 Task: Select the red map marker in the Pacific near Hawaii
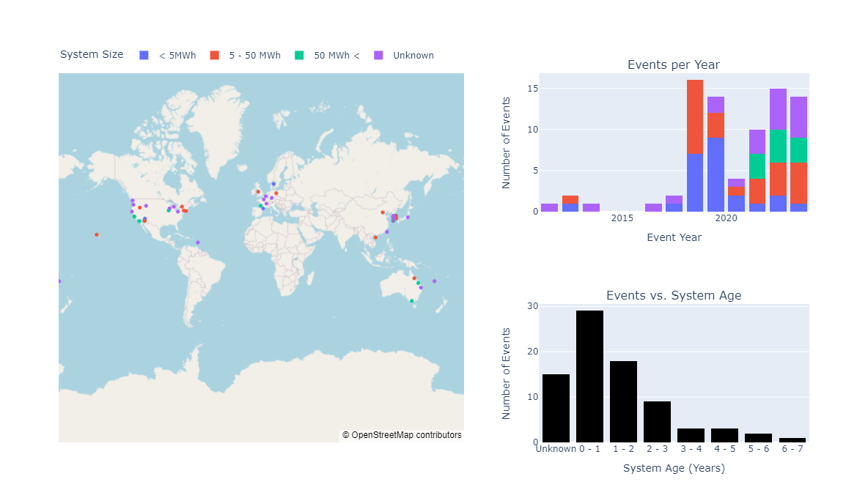pos(97,234)
